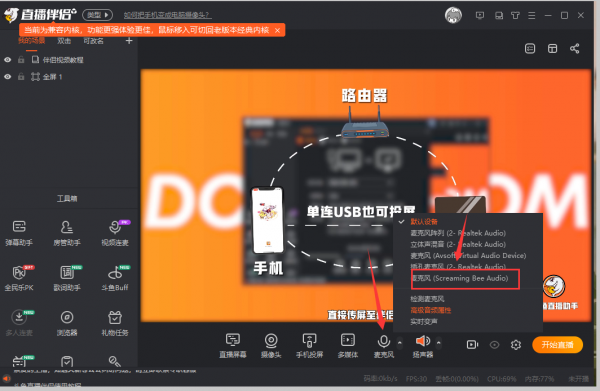Click the small orange speaker icon in the bottom-left ticker
The height and width of the screenshot is (391, 600).
(7, 378)
